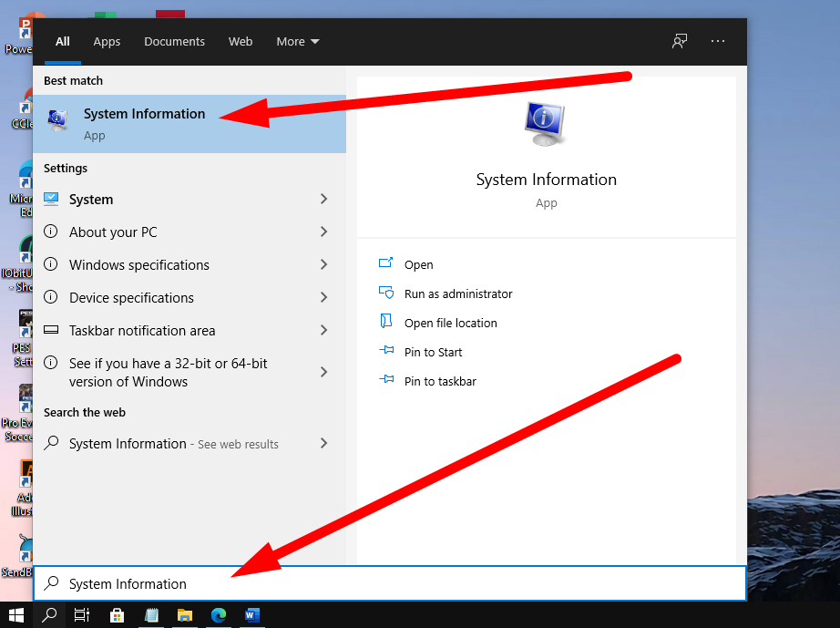Choose Pin to Start
This screenshot has height=628, width=840.
[x=433, y=352]
